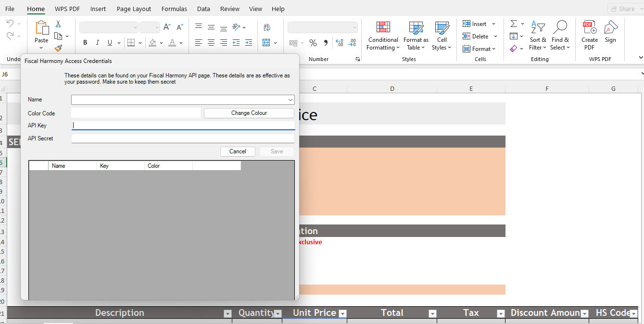Click the Color Code preview field

[x=136, y=113]
